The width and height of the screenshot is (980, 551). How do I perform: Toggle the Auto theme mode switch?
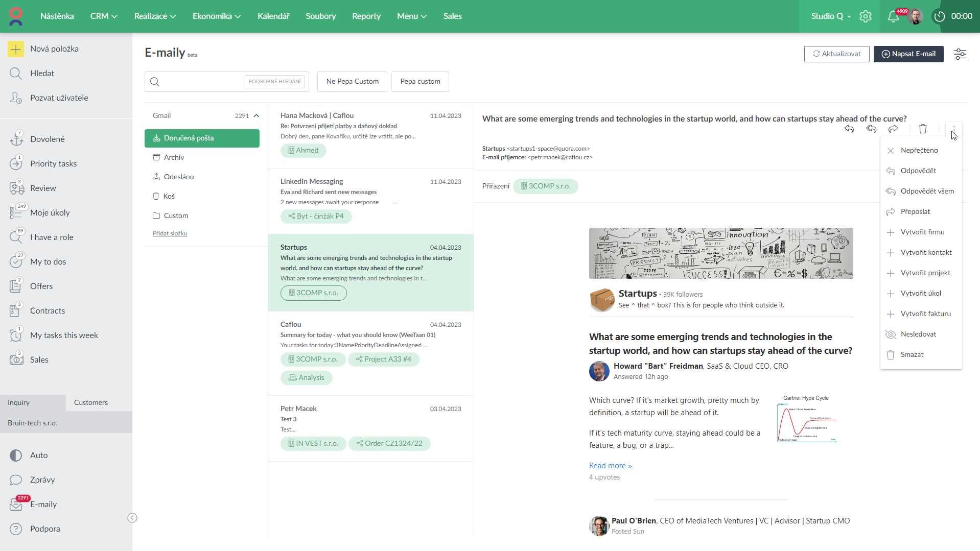click(x=16, y=455)
